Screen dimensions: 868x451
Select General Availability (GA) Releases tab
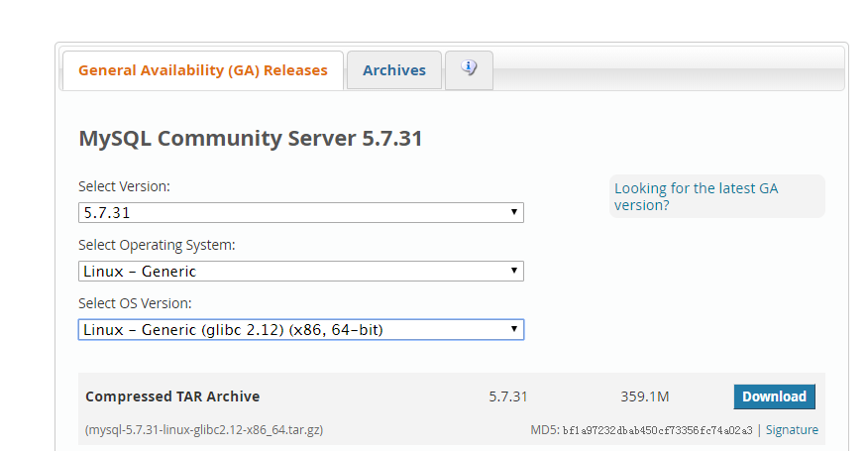pos(202,70)
